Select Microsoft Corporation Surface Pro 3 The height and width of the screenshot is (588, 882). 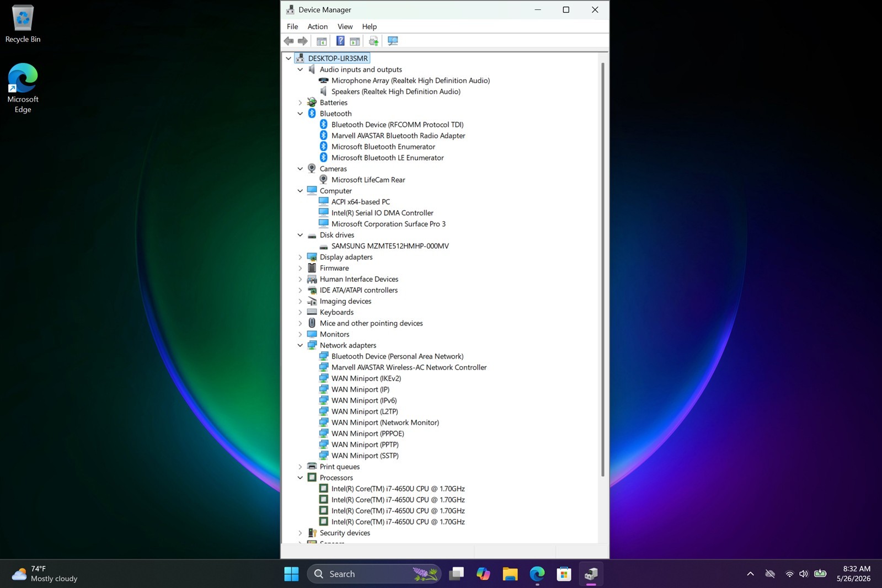pos(388,224)
